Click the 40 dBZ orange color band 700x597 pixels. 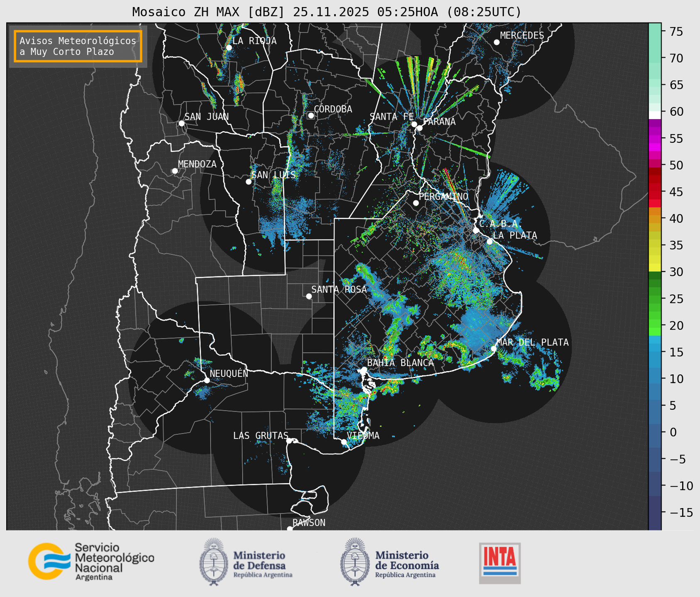(655, 220)
